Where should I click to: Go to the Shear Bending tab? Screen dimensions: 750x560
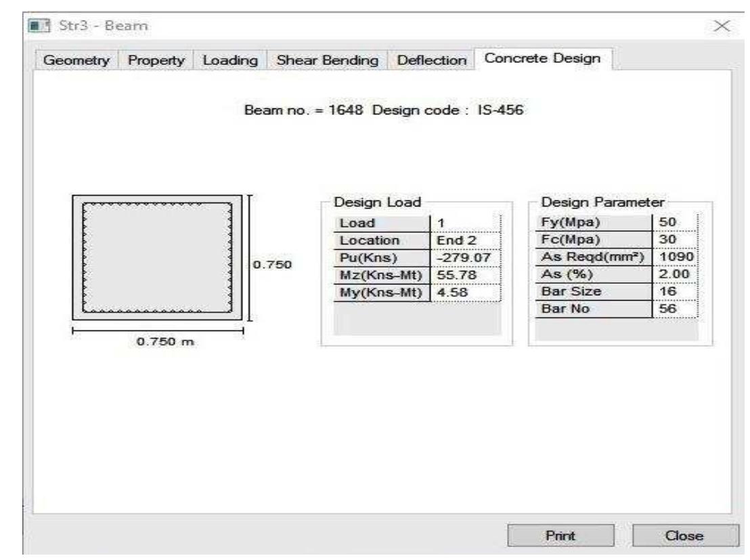[327, 60]
